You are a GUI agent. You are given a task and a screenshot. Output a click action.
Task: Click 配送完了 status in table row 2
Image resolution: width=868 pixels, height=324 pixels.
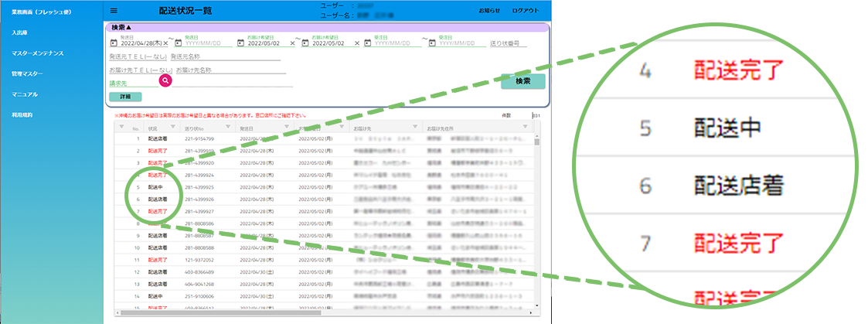[x=158, y=151]
